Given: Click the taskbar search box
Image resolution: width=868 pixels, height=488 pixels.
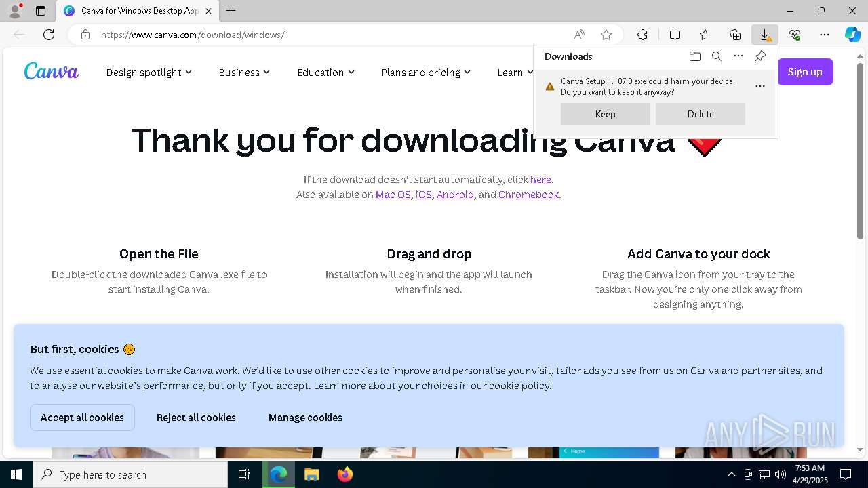Looking at the screenshot, I should (x=130, y=474).
